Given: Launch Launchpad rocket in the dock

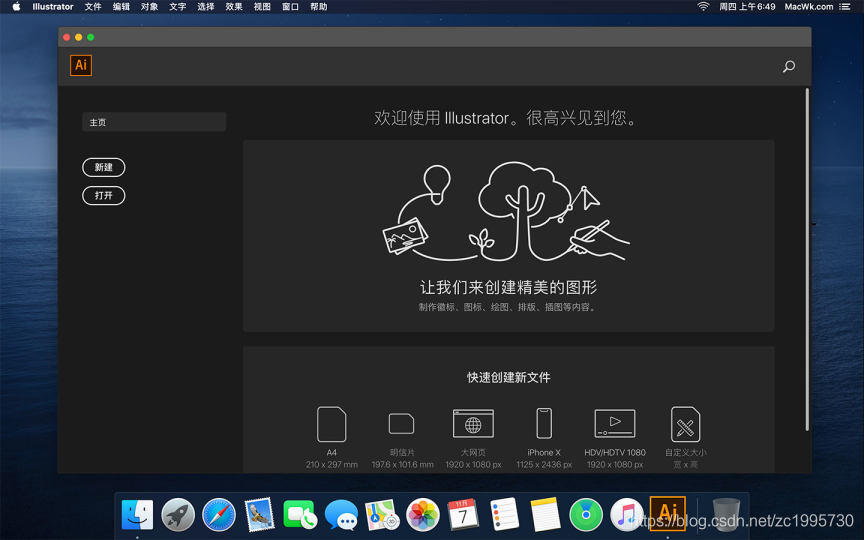Looking at the screenshot, I should pos(178,515).
